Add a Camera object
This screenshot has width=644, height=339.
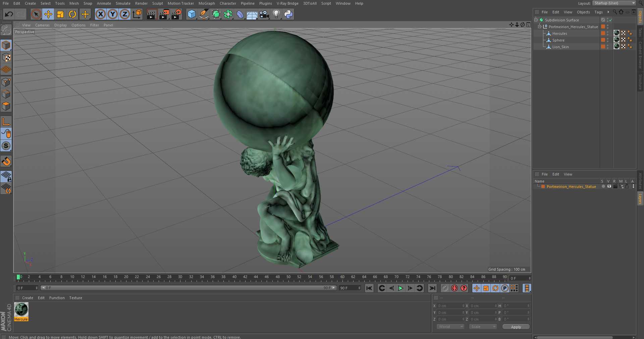pyautogui.click(x=264, y=14)
